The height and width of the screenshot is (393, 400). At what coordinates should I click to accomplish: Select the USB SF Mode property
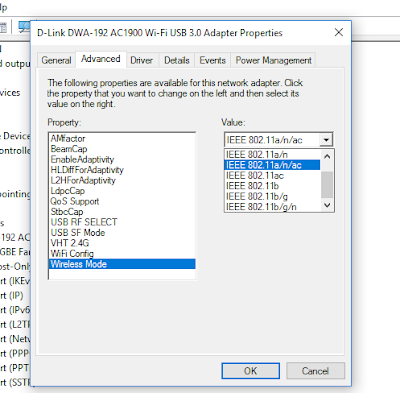122,233
